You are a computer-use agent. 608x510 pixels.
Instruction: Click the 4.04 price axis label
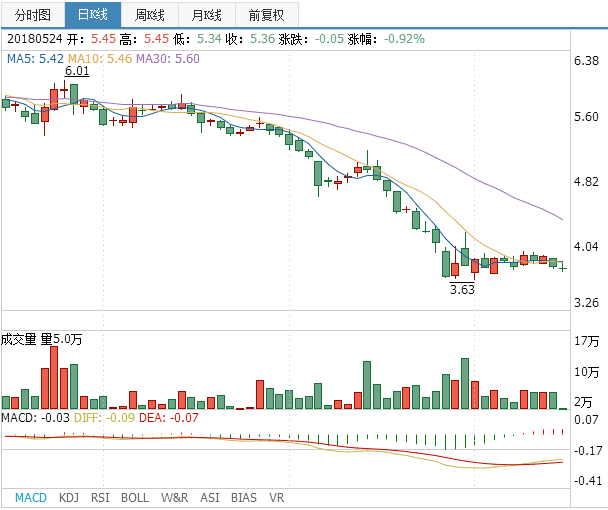pyautogui.click(x=586, y=247)
